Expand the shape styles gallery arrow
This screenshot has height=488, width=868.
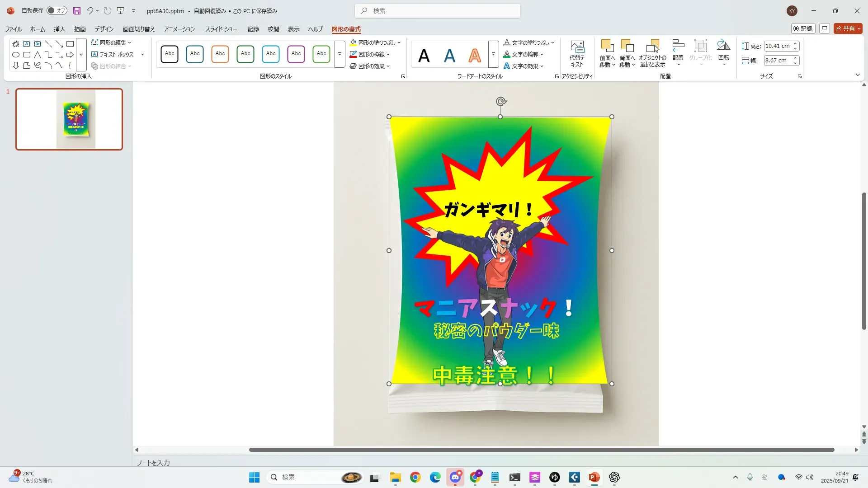tap(340, 54)
